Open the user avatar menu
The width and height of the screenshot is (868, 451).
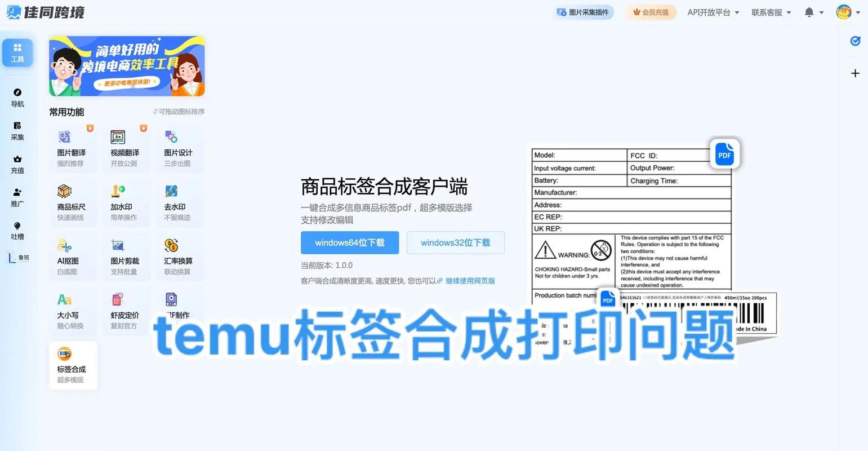(848, 12)
